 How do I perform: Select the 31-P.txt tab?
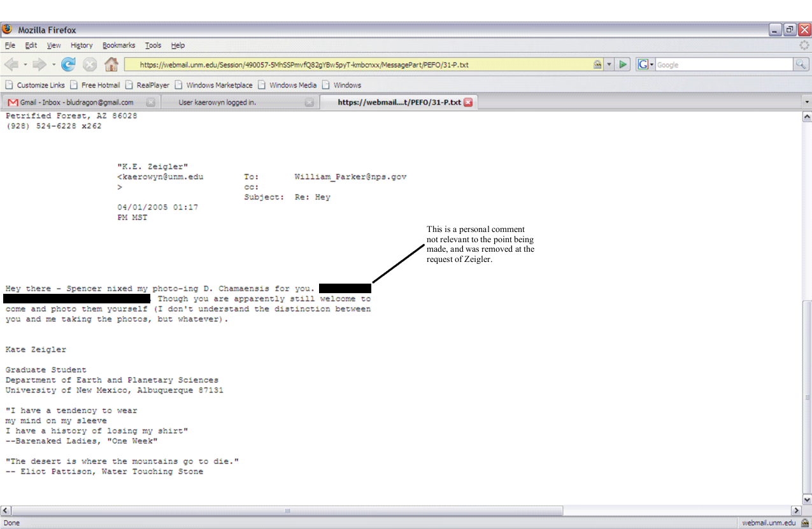399,102
